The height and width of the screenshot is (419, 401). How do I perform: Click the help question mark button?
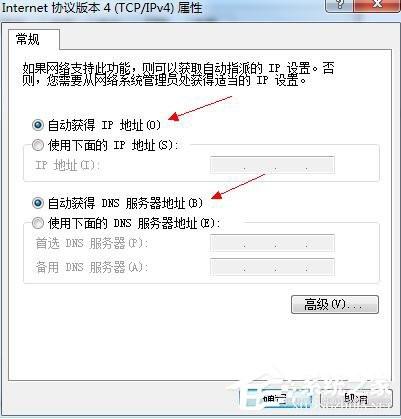click(339, 5)
